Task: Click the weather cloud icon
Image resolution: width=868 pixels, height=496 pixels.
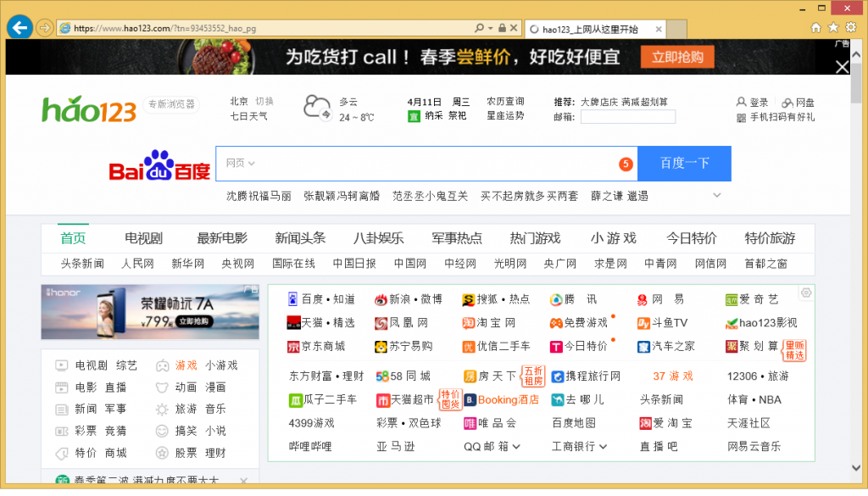Action: point(318,108)
